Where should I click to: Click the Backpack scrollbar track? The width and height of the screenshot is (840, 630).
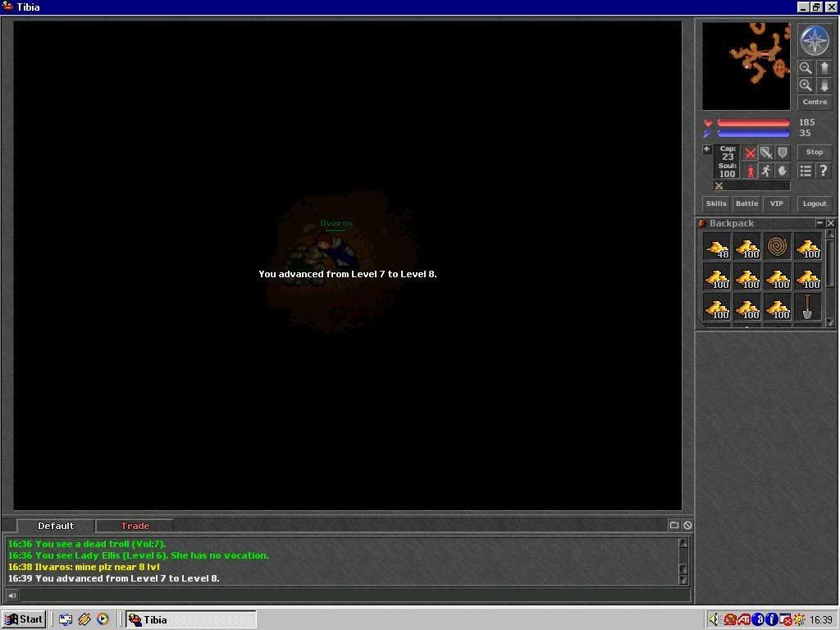tap(830, 277)
